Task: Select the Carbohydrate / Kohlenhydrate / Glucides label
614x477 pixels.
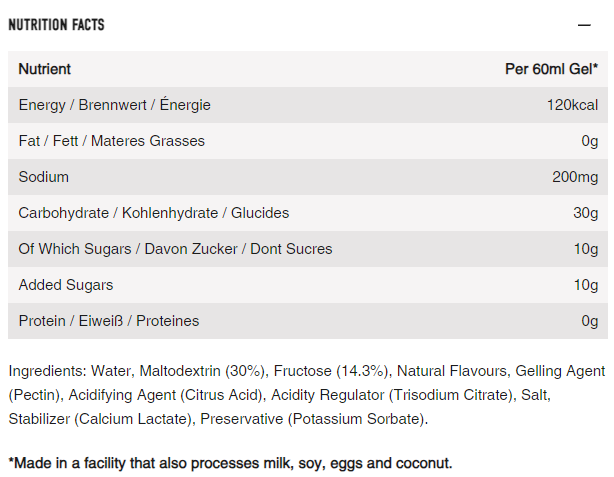Action: [x=154, y=213]
